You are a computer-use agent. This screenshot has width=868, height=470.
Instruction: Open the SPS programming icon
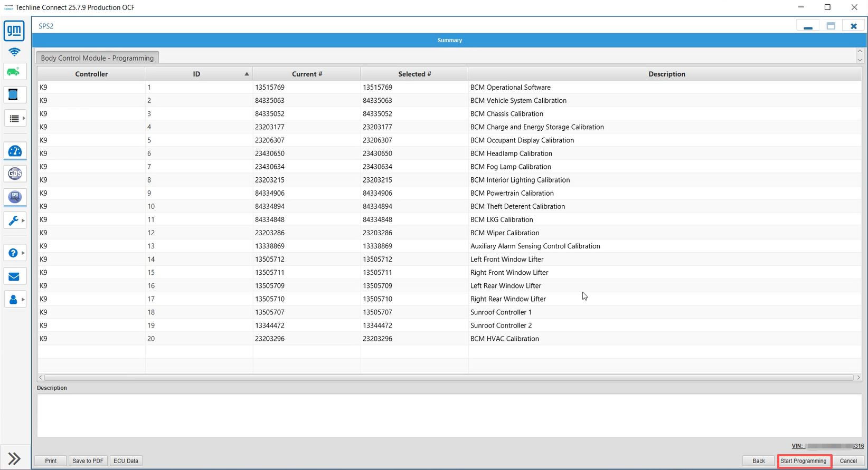coord(15,197)
